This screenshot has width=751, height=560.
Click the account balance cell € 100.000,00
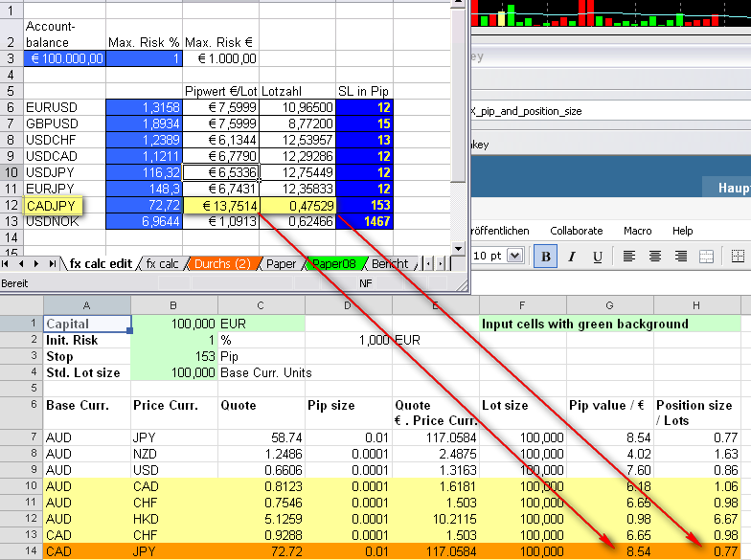click(x=64, y=58)
